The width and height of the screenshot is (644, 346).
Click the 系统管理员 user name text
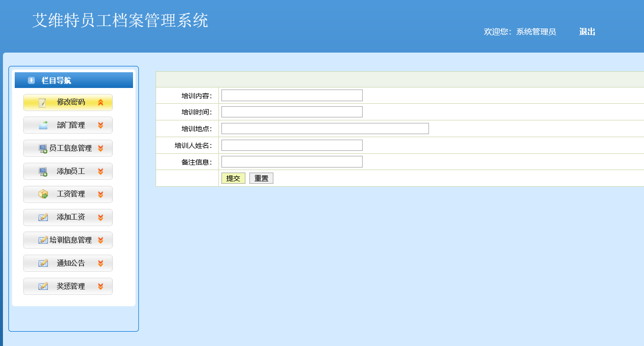click(536, 32)
